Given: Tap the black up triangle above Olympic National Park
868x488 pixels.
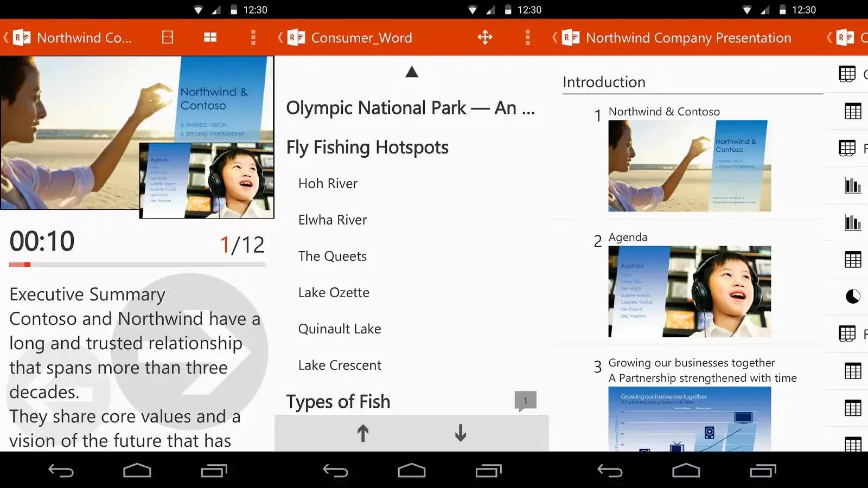Looking at the screenshot, I should click(x=412, y=72).
